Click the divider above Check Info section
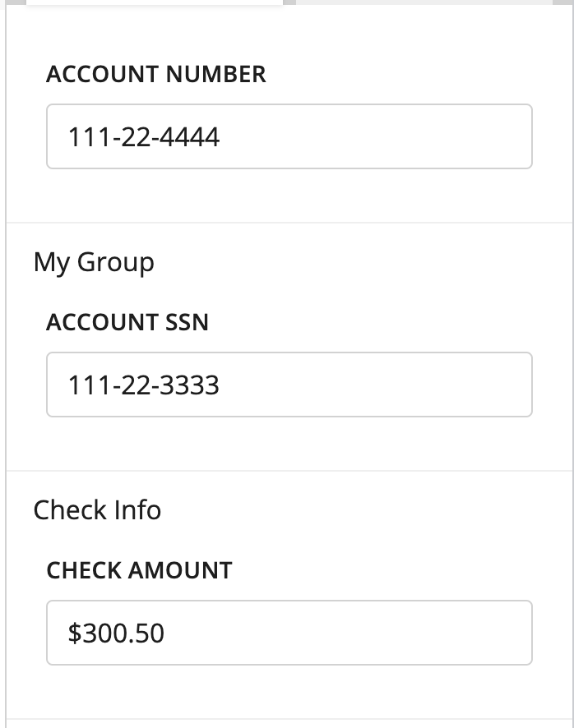574x728 pixels. (x=289, y=471)
